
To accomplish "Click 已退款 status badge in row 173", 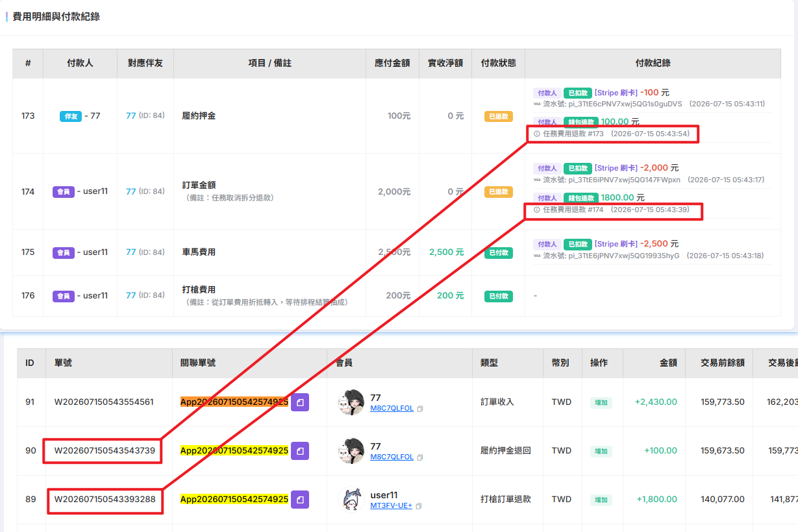I will coord(499,117).
